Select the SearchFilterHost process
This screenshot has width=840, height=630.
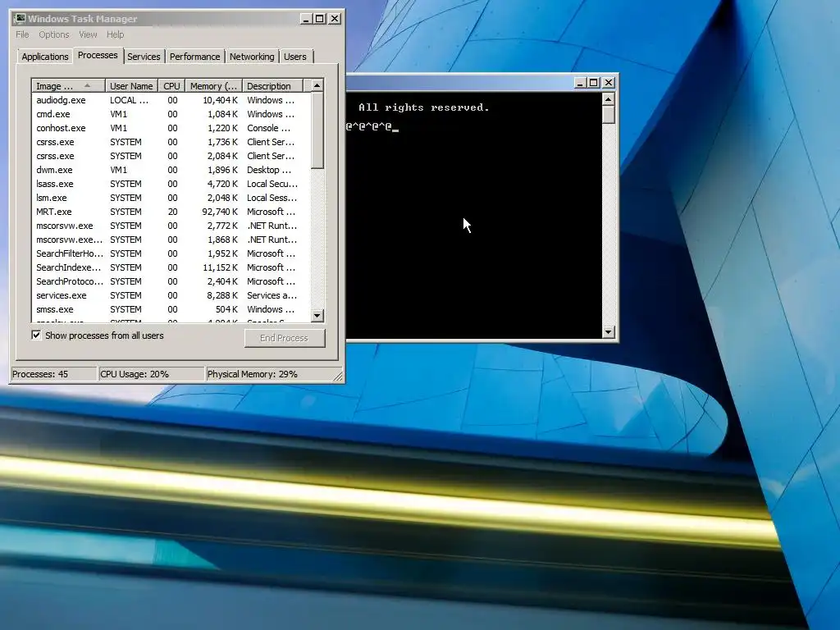[171, 253]
